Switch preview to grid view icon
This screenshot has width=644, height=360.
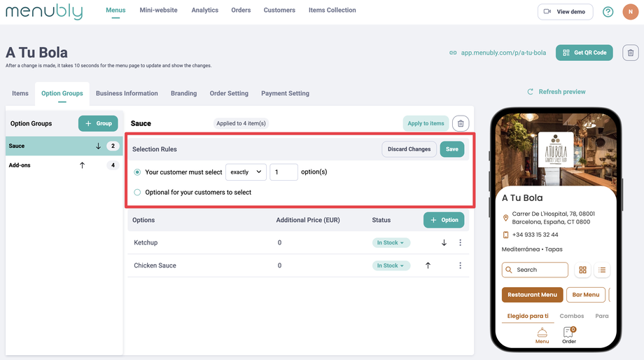(582, 270)
